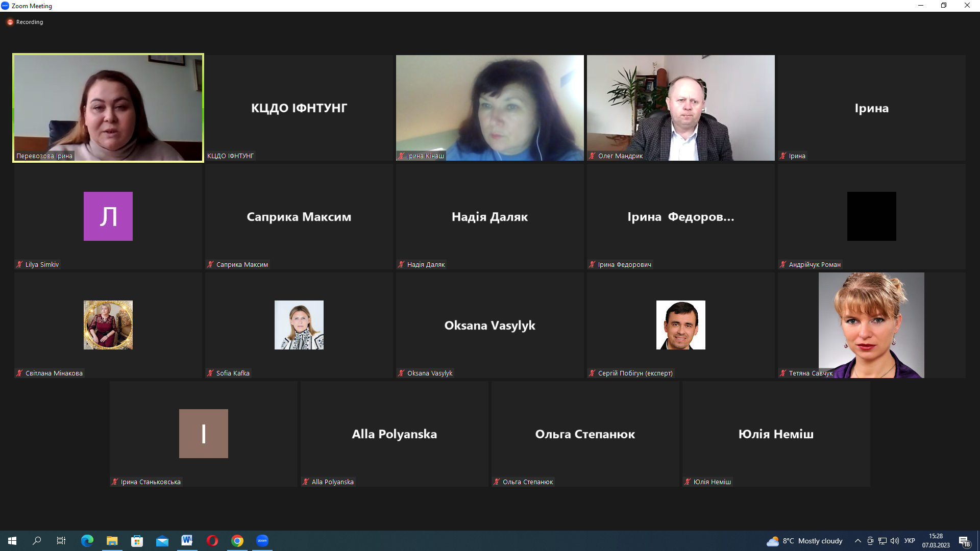Click Сергій Побігун's muted microphone icon

point(592,373)
